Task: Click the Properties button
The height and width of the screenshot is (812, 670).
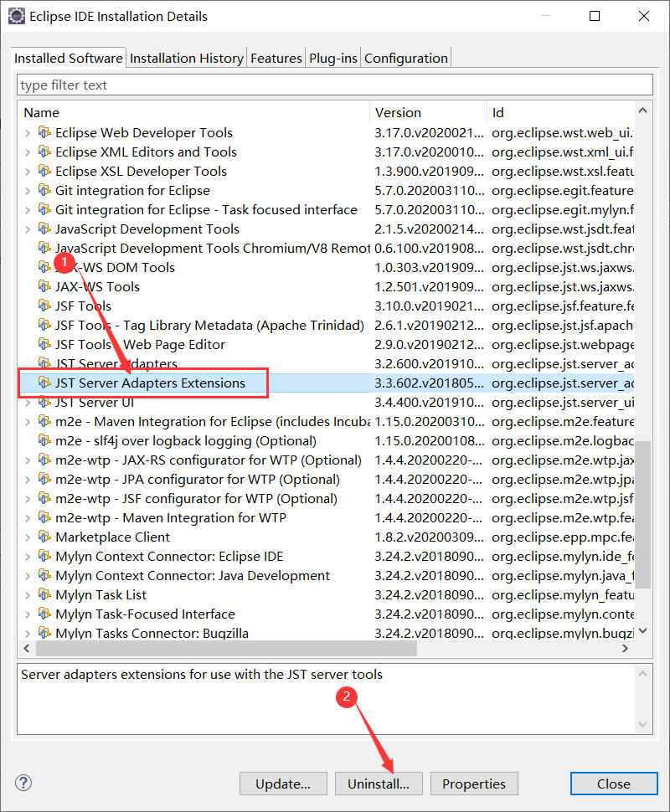Action: click(474, 784)
